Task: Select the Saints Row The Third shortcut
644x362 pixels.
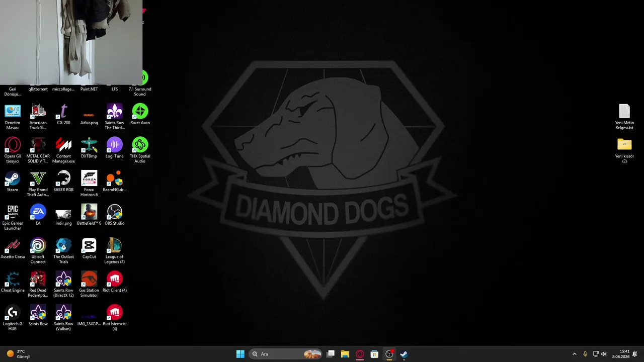Action: point(115,117)
